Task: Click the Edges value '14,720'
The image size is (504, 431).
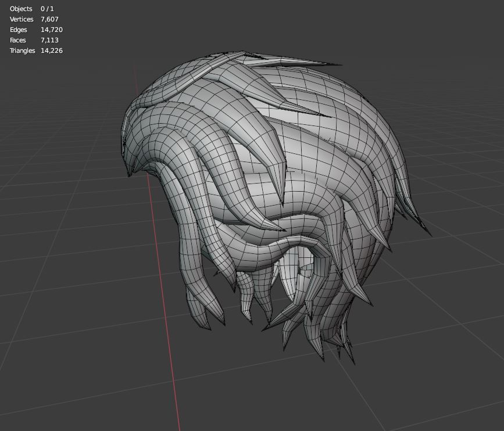Action: [x=51, y=30]
